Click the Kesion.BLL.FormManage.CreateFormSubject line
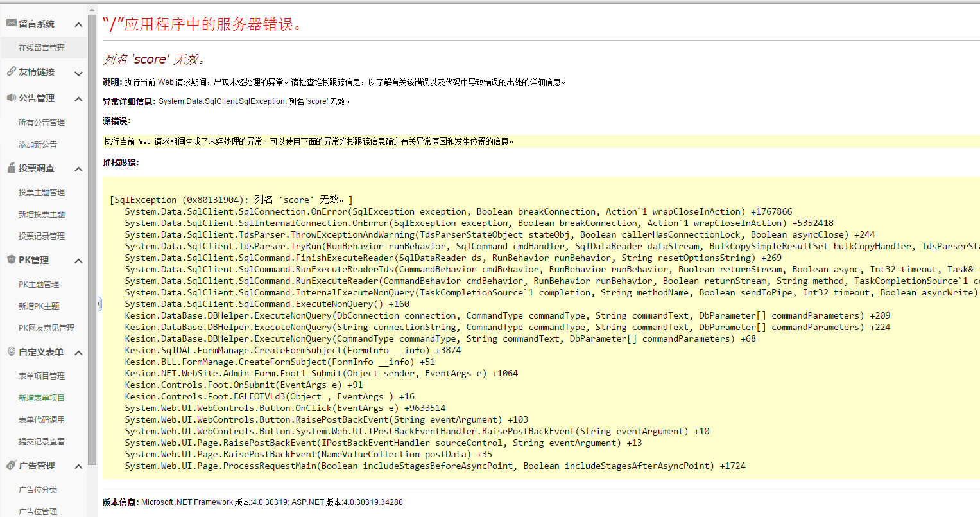The height and width of the screenshot is (517, 980). pyautogui.click(x=280, y=362)
